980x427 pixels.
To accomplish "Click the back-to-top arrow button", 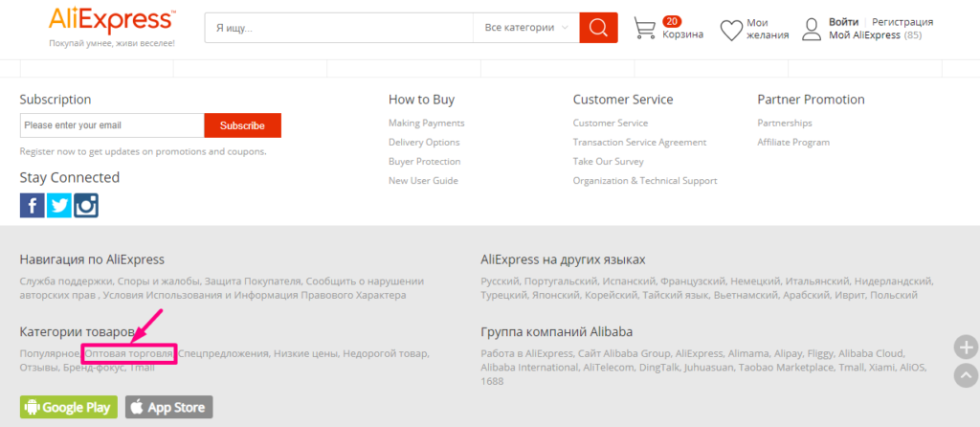I will 966,375.
